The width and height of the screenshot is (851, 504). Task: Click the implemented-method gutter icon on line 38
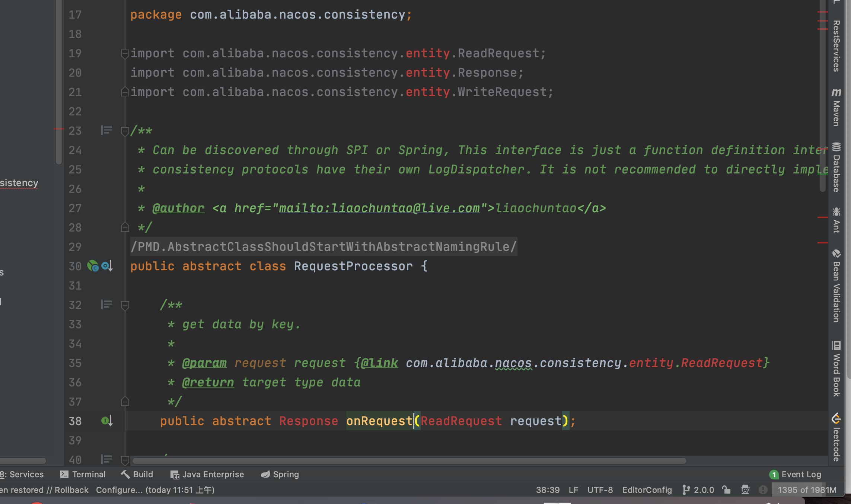pyautogui.click(x=107, y=421)
